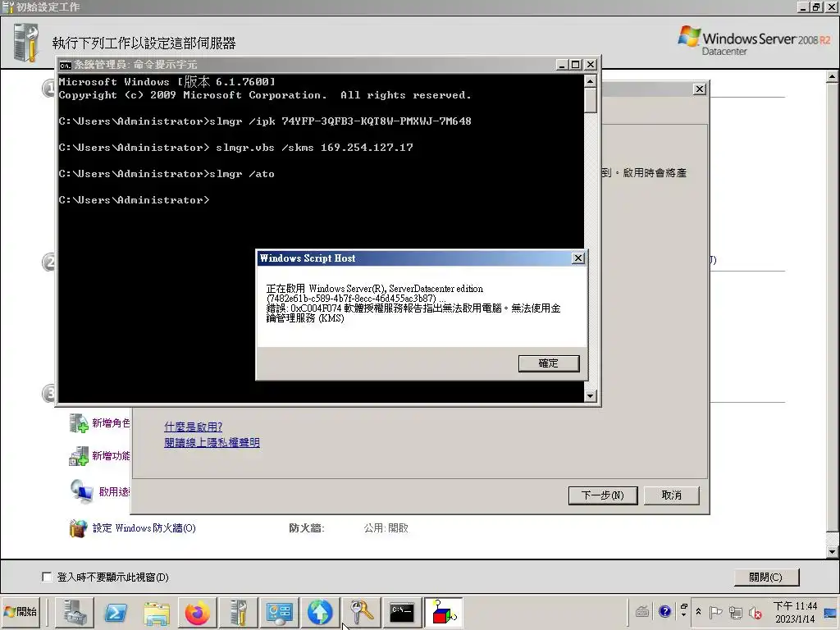The width and height of the screenshot is (840, 630).
Task: Click the 新增角色 icon
Action: coord(79,423)
